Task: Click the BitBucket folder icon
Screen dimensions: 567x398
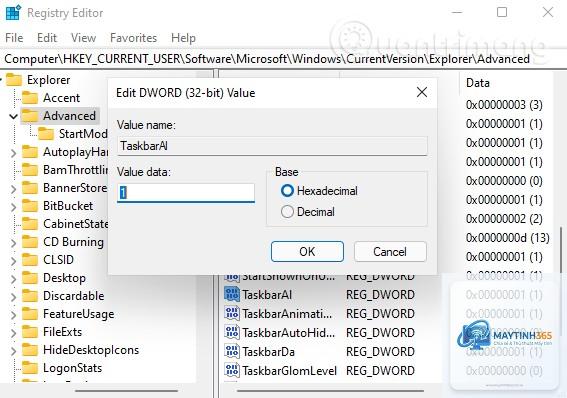Action: pyautogui.click(x=30, y=206)
